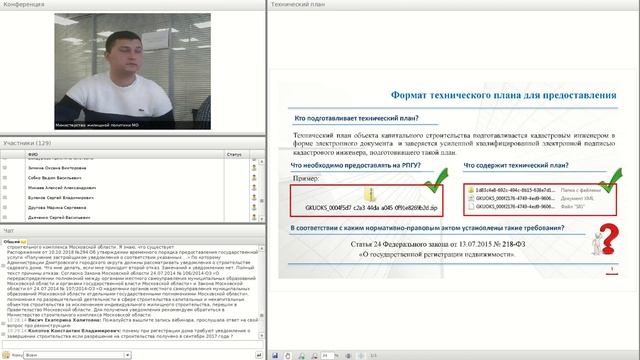Select participant Дьяченко Сергей Васильевич
Viewport: 640px width, 360px height.
pyautogui.click(x=59, y=218)
